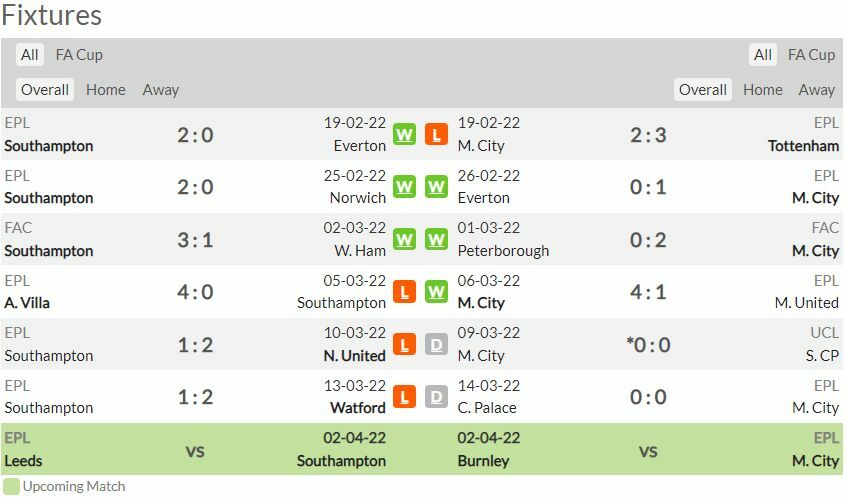Screen dimensions: 847x499
Task: Click the green Upcoming Match legend swatch
Action: point(11,486)
